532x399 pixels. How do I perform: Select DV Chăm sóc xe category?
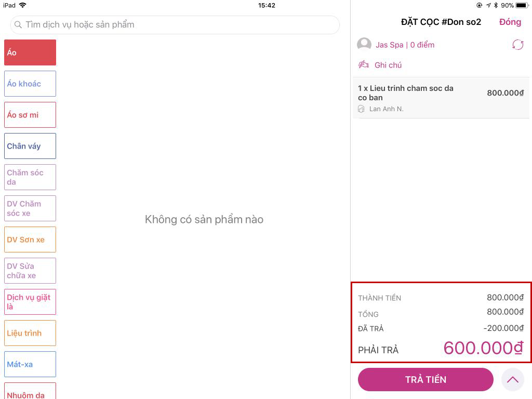[30, 209]
